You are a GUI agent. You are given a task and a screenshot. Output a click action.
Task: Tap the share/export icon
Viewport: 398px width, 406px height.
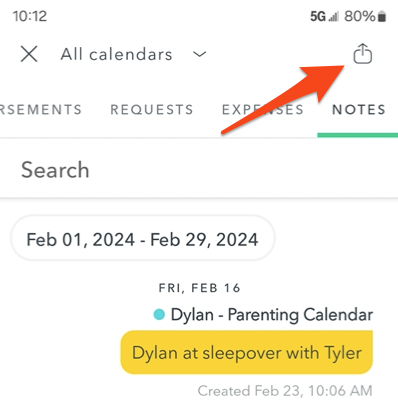pyautogui.click(x=363, y=53)
